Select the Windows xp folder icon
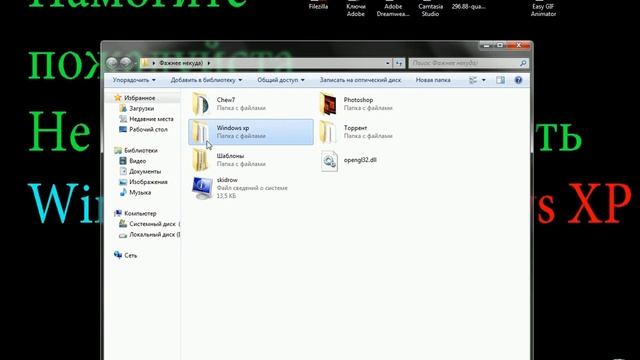 click(x=200, y=132)
